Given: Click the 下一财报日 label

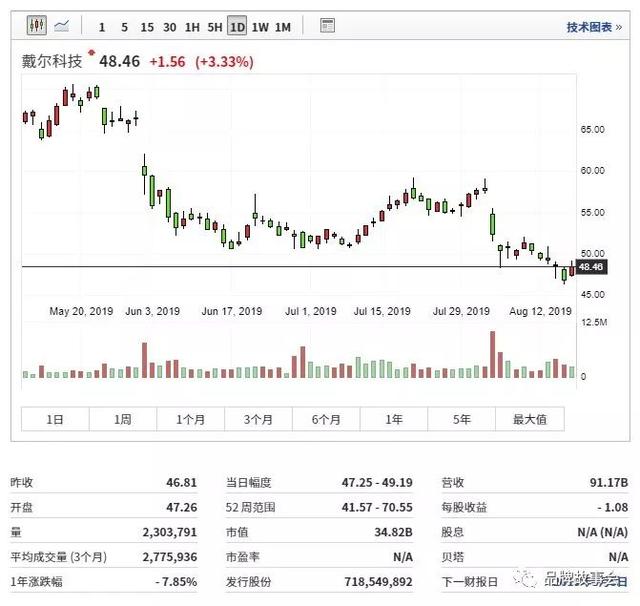Looking at the screenshot, I should [x=470, y=582].
